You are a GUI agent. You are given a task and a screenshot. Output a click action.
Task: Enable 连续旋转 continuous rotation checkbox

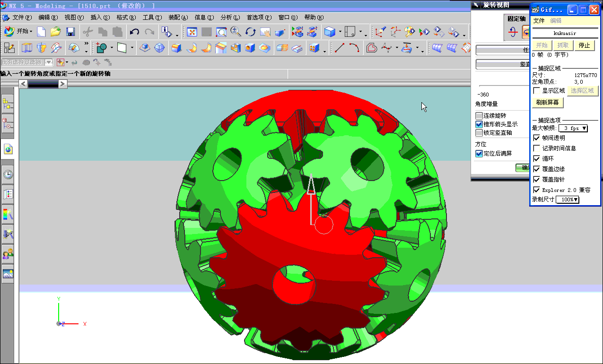(479, 116)
